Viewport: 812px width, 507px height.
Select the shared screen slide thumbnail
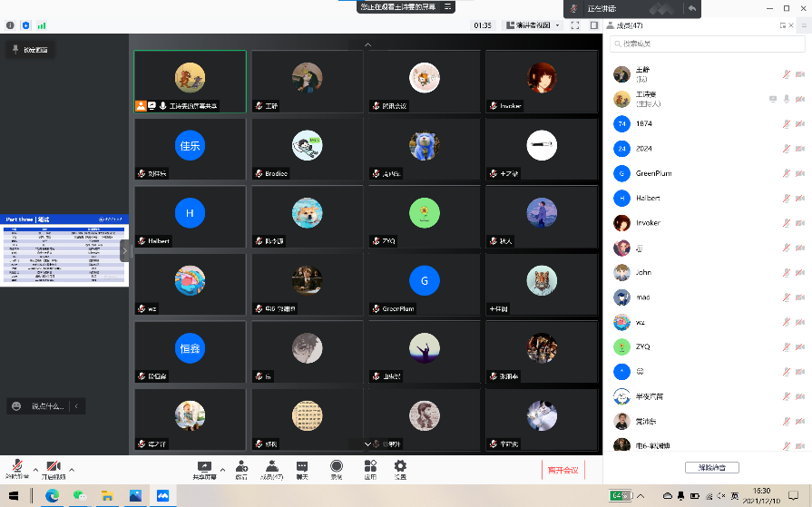(x=64, y=249)
